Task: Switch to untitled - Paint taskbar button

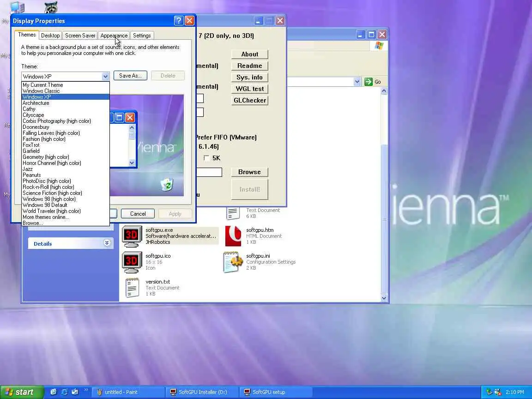Action: [x=128, y=392]
